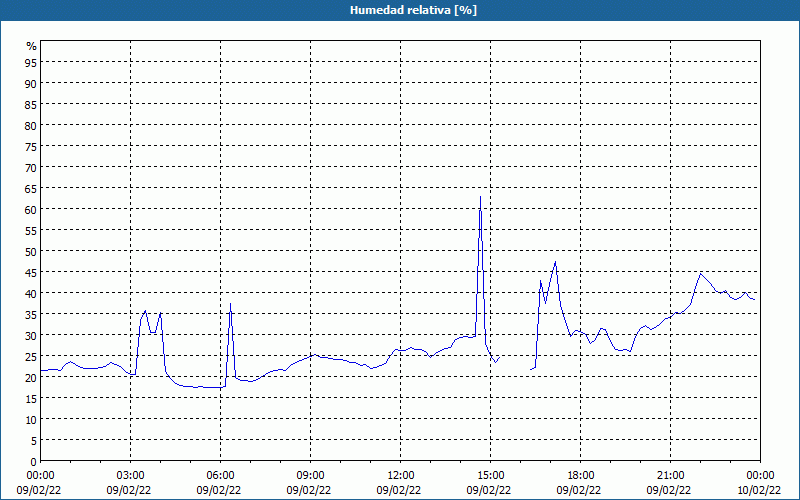Select the 55 humidity axis value
800x500 pixels.
coord(31,231)
